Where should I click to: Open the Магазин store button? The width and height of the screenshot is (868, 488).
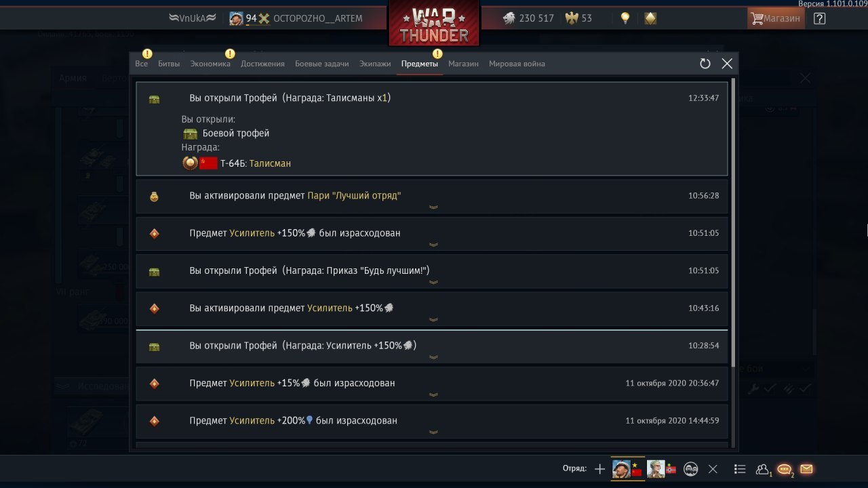point(776,18)
